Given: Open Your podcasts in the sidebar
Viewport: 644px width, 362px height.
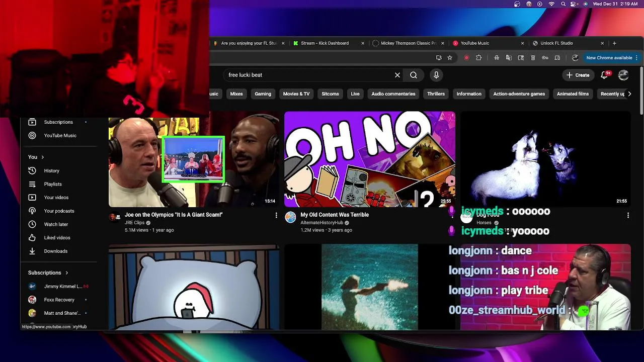Looking at the screenshot, I should 58,211.
